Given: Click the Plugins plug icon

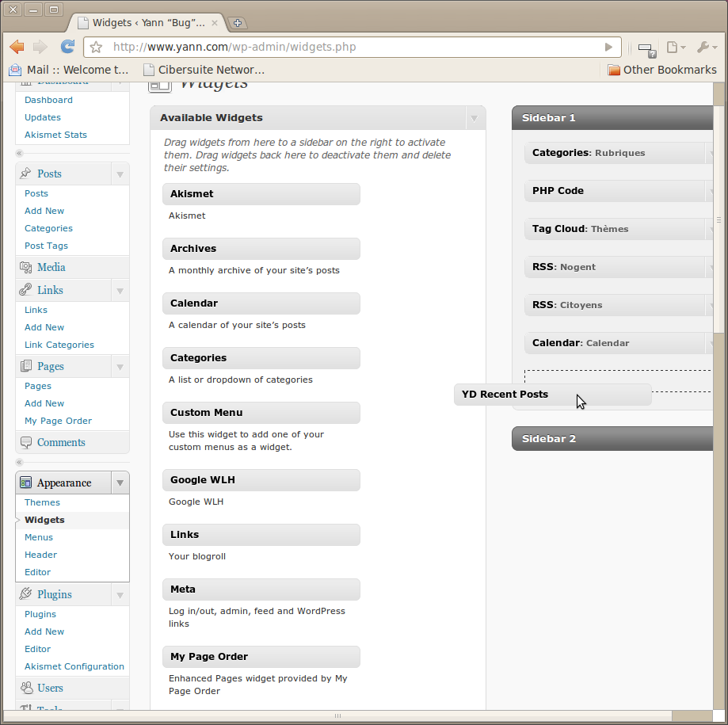Looking at the screenshot, I should (x=25, y=594).
